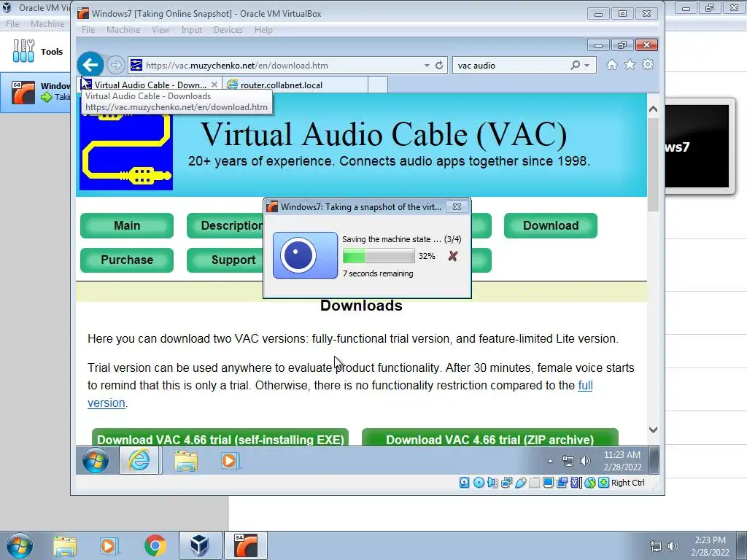Click the Main navigation button
The height and width of the screenshot is (560, 747).
[x=127, y=226]
